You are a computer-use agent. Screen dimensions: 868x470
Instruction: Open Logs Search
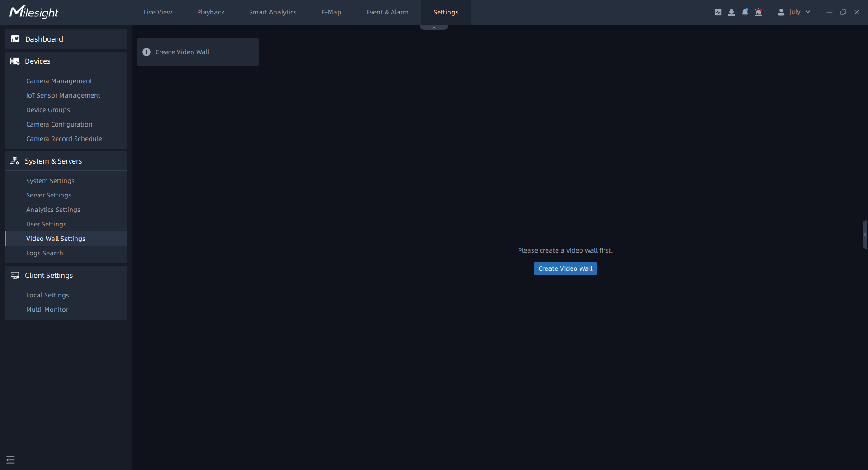click(x=45, y=253)
